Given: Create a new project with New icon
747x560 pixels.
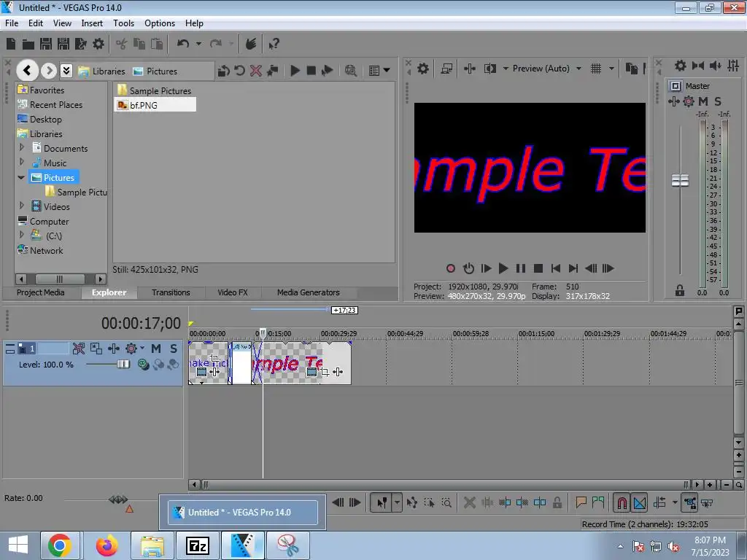Looking at the screenshot, I should pyautogui.click(x=11, y=44).
